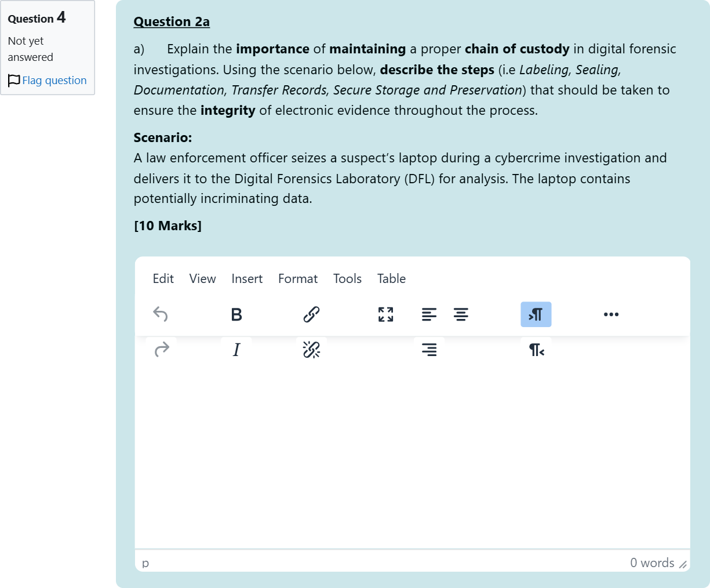Click the Redo arrow icon

click(x=161, y=350)
